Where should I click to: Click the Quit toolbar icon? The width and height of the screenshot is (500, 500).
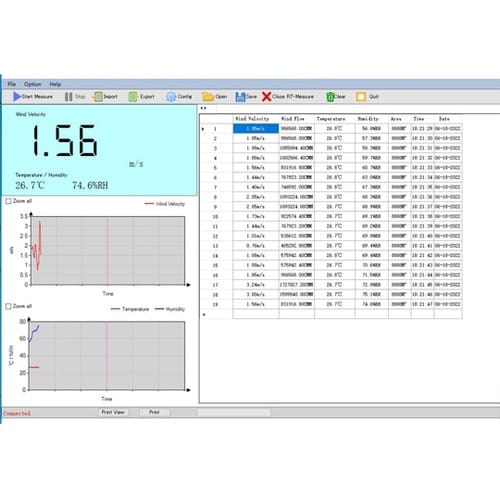pos(361,97)
